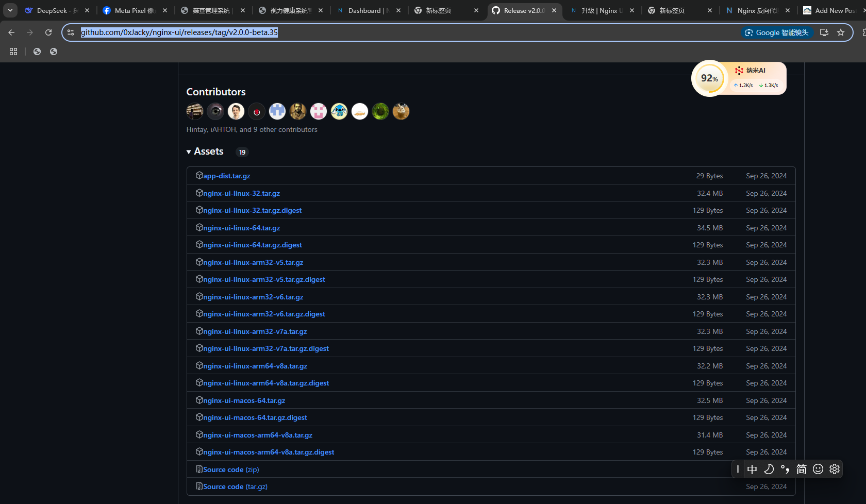Viewport: 866px width, 504px height.
Task: Download nginx-ui-linux-64.tar.gz
Action: click(x=242, y=228)
